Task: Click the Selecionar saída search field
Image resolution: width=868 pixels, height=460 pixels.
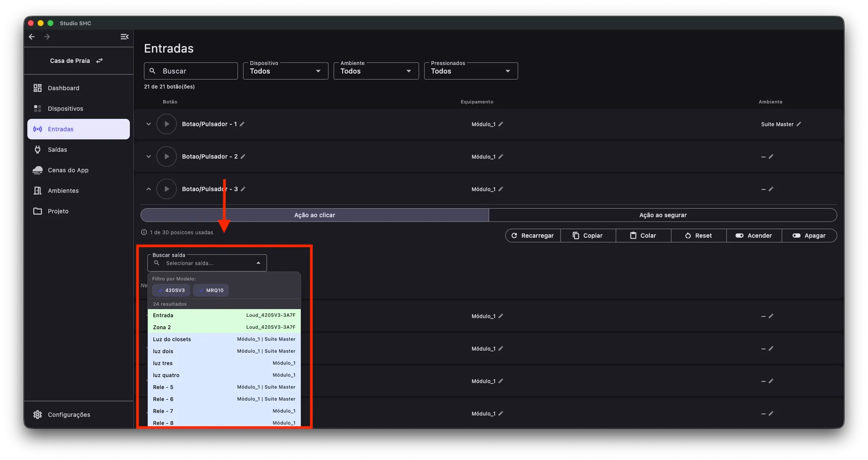Action: (x=207, y=263)
